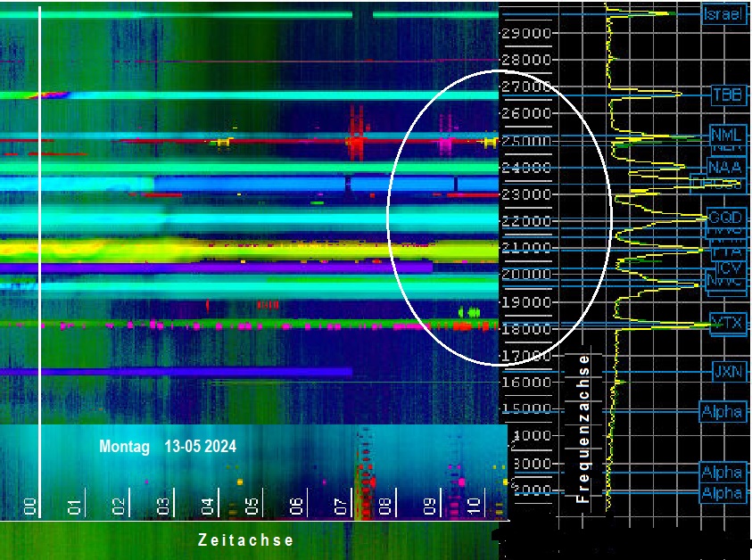Select the 16000 frequency tick label
Image resolution: width=752 pixels, height=560 pixels.
point(526,382)
